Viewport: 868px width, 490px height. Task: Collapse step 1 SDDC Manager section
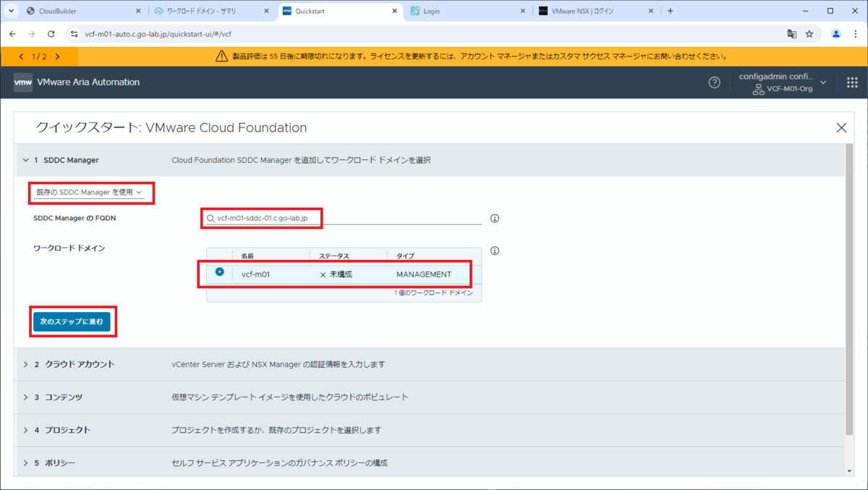pyautogui.click(x=25, y=160)
